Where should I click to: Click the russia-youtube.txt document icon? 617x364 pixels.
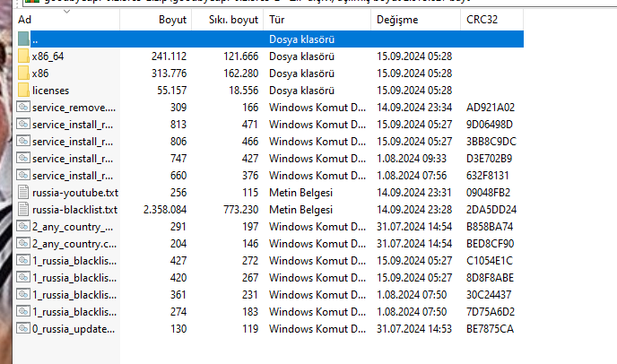23,193
